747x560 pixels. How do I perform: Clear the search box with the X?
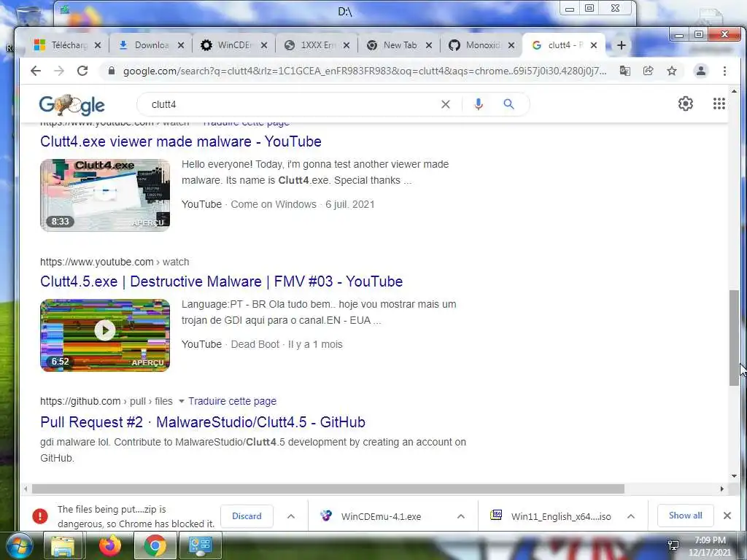(446, 104)
